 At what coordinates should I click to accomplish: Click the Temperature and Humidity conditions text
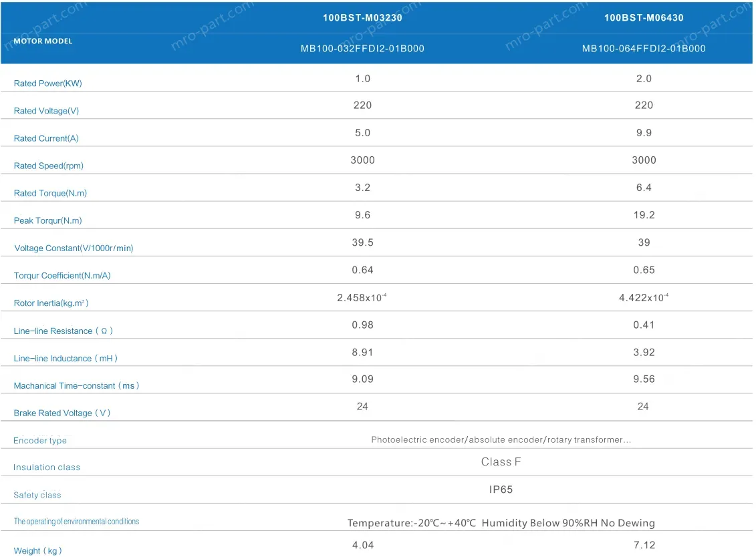coord(501,523)
